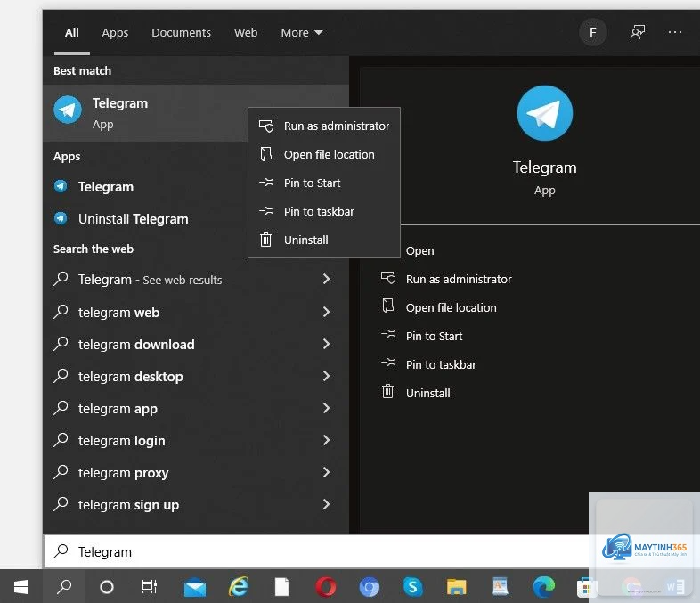Launch Microsoft Edge from taskbar
Screen dimensions: 700x603
pos(544,587)
